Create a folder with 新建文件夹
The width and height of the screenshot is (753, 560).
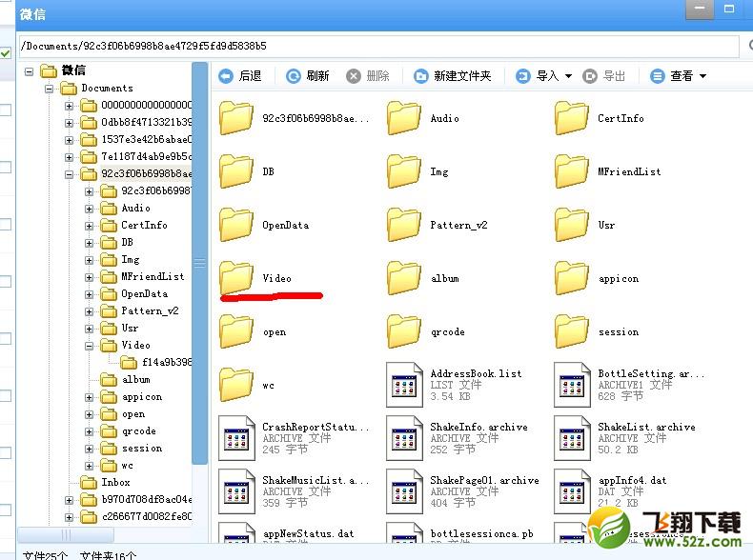pos(453,76)
